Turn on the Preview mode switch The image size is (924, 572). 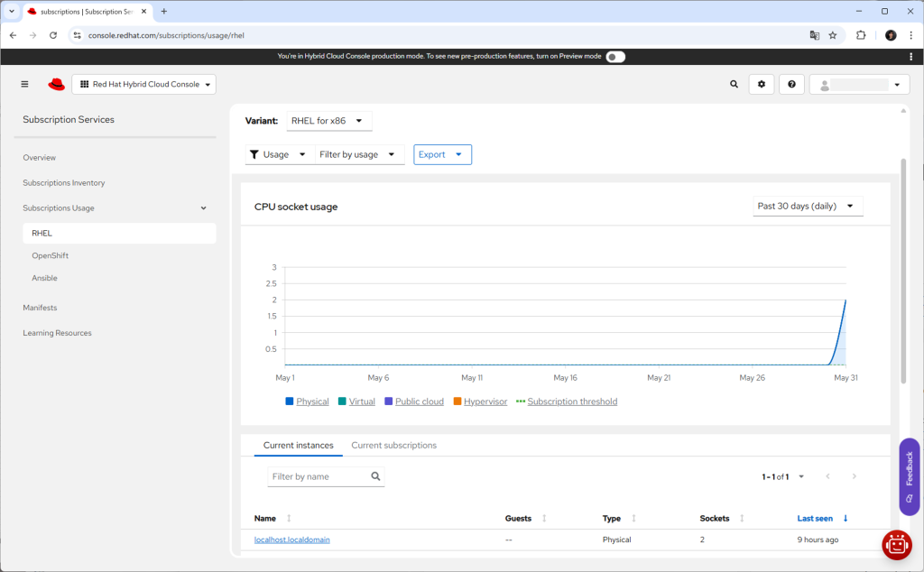point(614,56)
